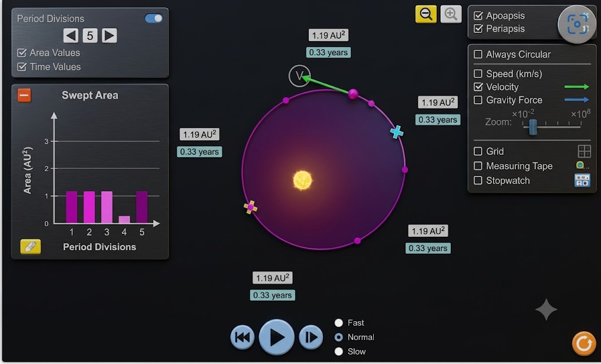Click the yellow eraser button in Swept Area
The width and height of the screenshot is (601, 364).
[x=31, y=247]
